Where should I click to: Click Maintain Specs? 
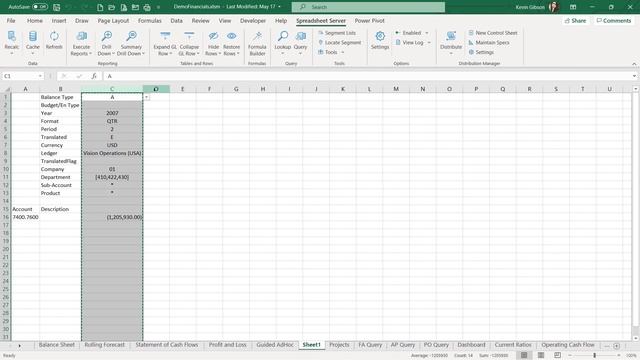489,42
